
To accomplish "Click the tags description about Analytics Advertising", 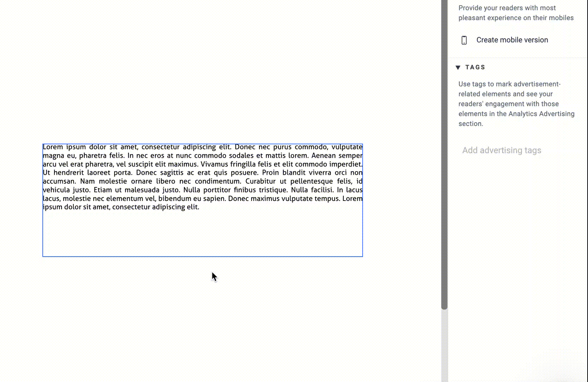I will pyautogui.click(x=516, y=104).
